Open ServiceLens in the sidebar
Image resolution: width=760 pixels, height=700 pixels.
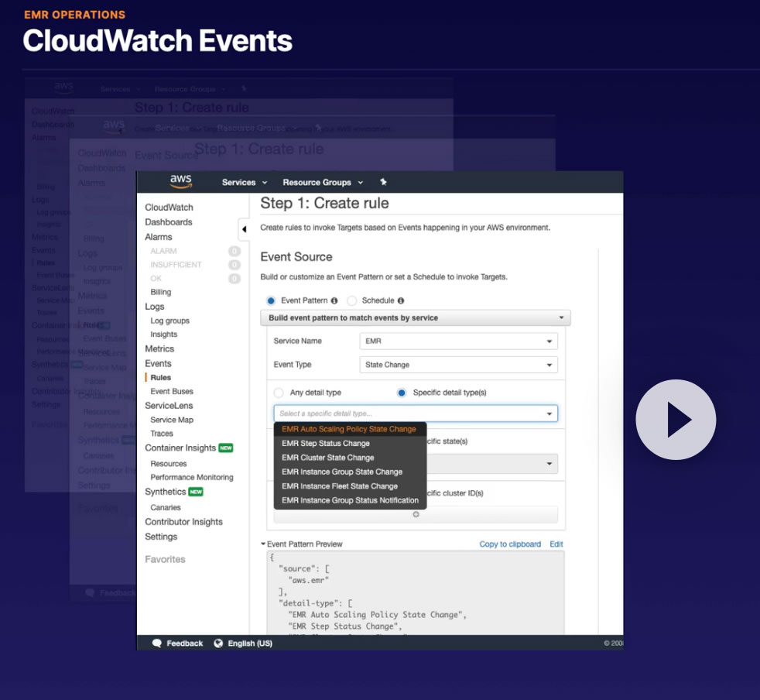[169, 406]
